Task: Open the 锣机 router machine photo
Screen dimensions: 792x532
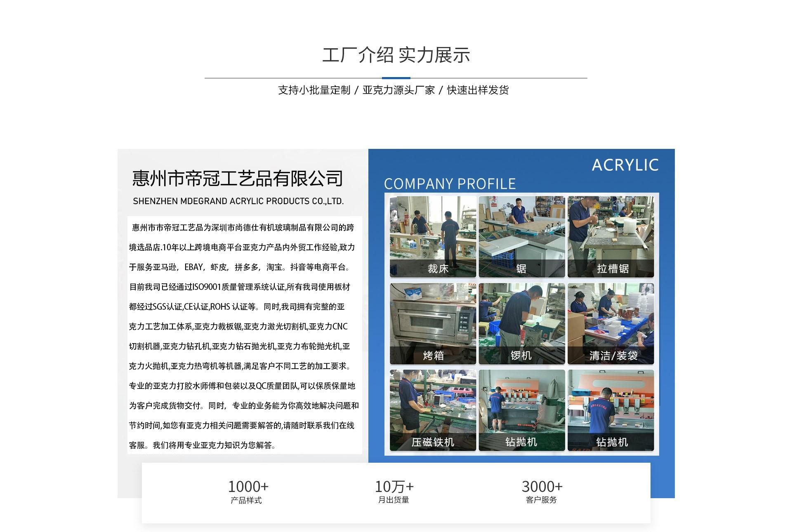Action: point(521,323)
